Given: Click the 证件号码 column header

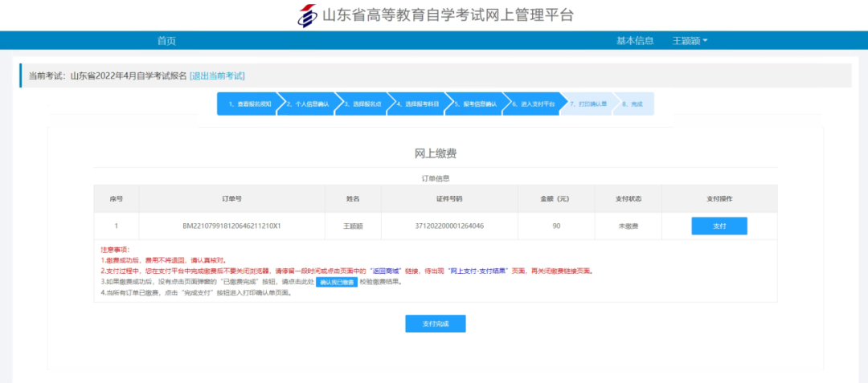Looking at the screenshot, I should coord(449,199).
